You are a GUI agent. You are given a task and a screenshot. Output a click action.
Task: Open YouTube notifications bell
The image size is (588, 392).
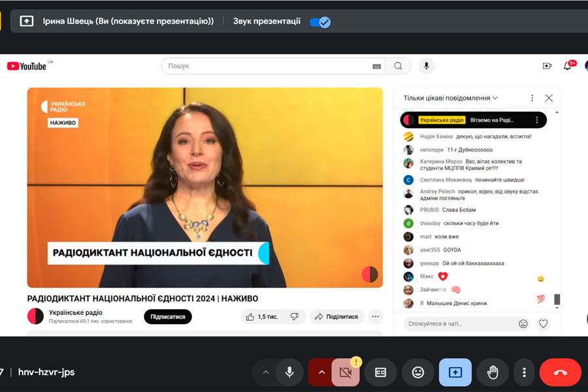pyautogui.click(x=567, y=66)
